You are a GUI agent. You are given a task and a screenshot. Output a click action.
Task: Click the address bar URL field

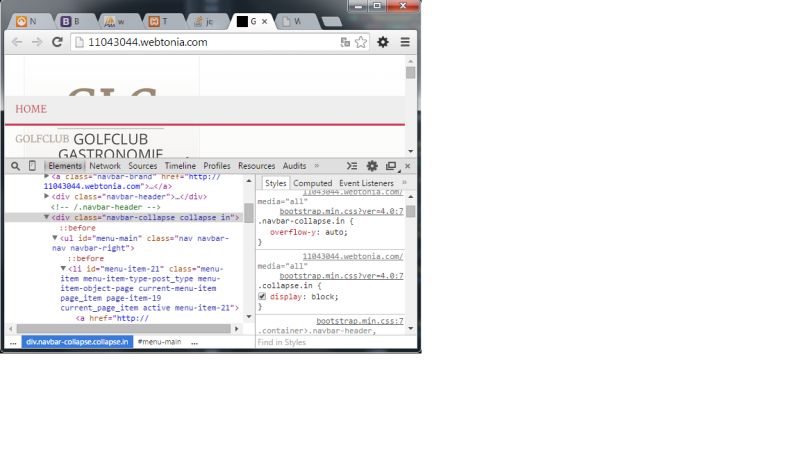[x=204, y=42]
